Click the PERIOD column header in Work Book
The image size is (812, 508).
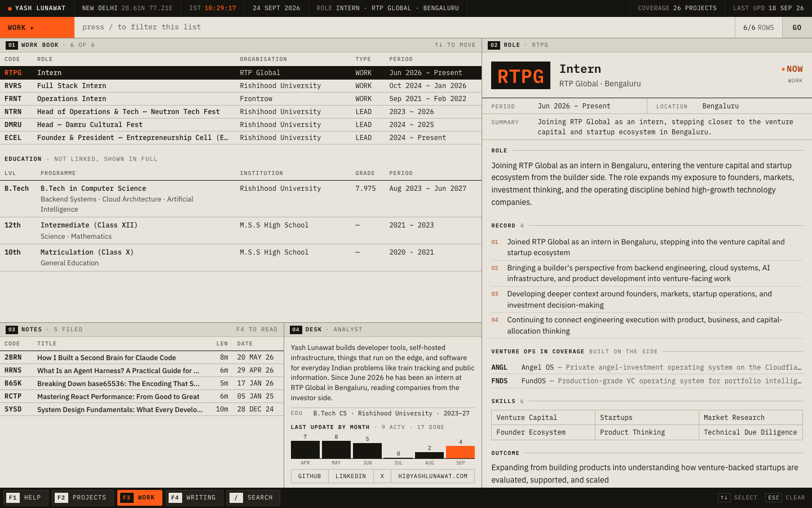point(401,59)
